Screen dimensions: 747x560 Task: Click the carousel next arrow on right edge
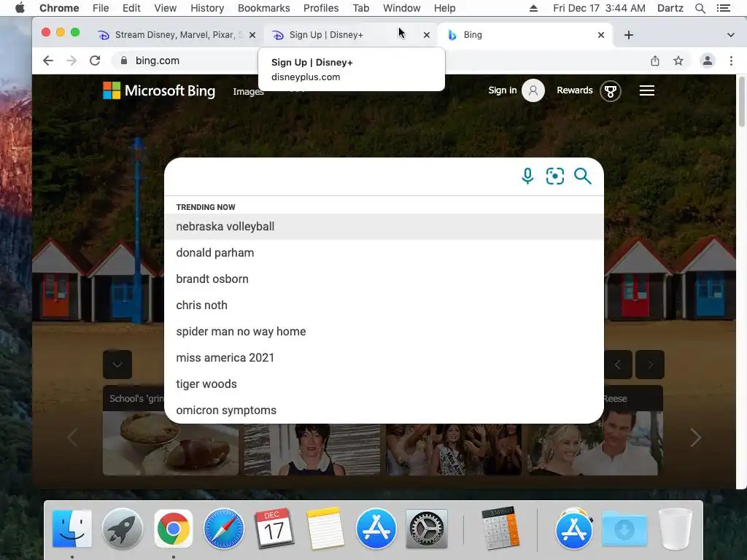[x=695, y=437]
